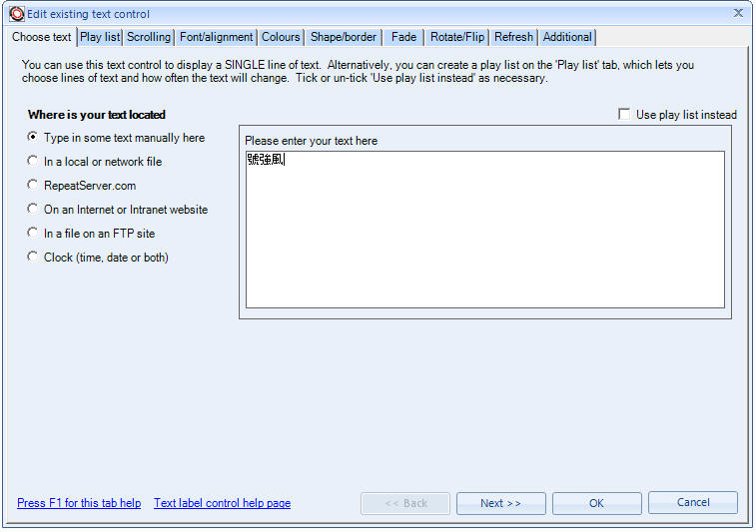756x532 pixels.
Task: Open the Play list tab
Action: click(x=100, y=37)
